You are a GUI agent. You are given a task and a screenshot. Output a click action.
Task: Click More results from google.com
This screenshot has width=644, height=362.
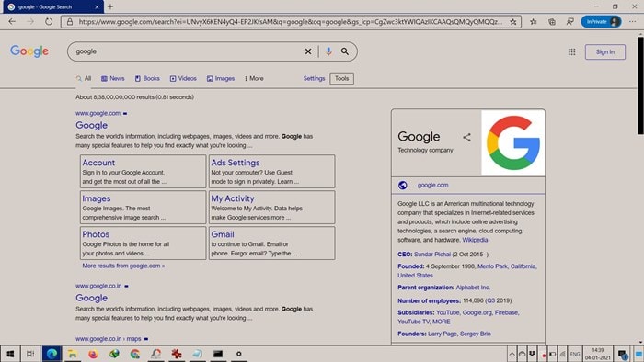pos(123,266)
